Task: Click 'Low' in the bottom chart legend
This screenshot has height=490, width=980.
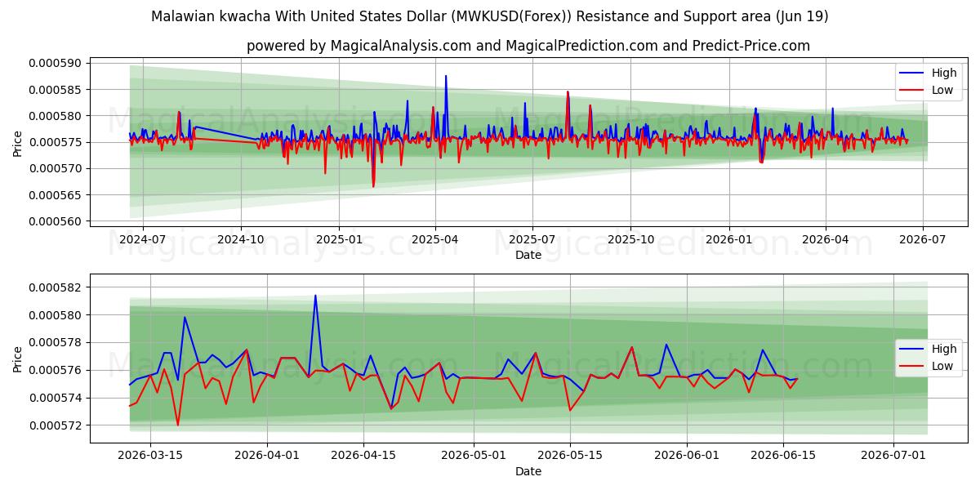Action: pos(942,366)
